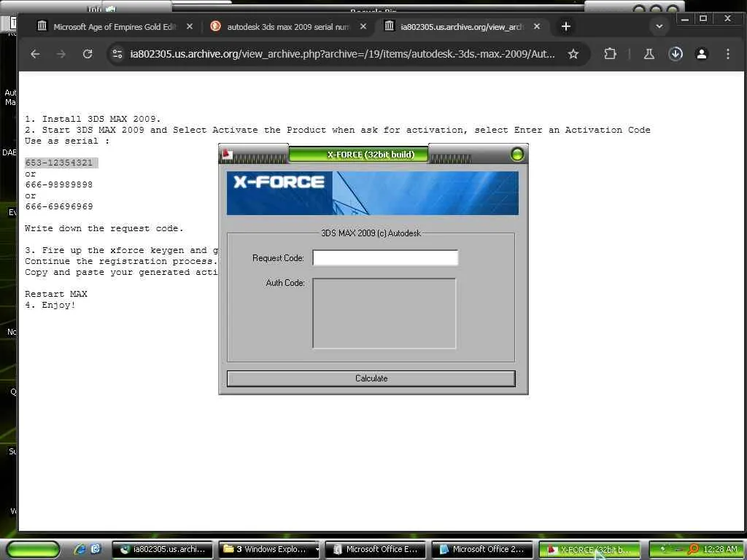
Task: Bookmark this page with the star icon
Action: pyautogui.click(x=573, y=54)
